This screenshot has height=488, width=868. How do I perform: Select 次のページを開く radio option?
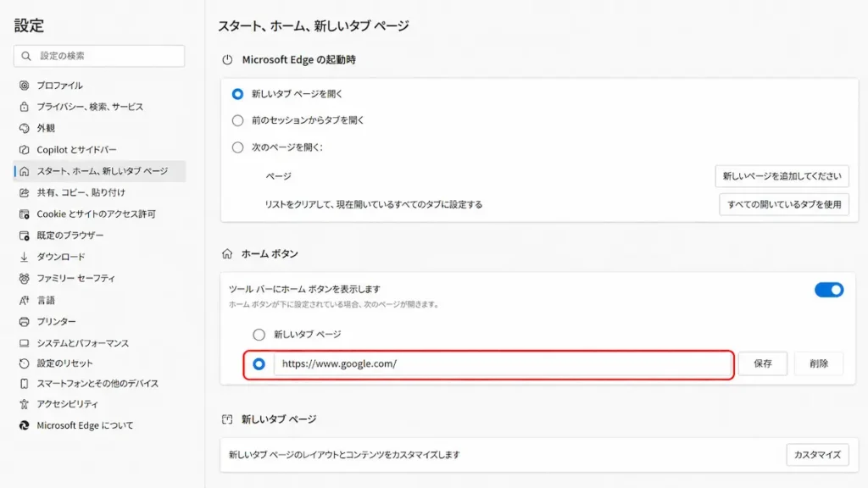point(237,147)
